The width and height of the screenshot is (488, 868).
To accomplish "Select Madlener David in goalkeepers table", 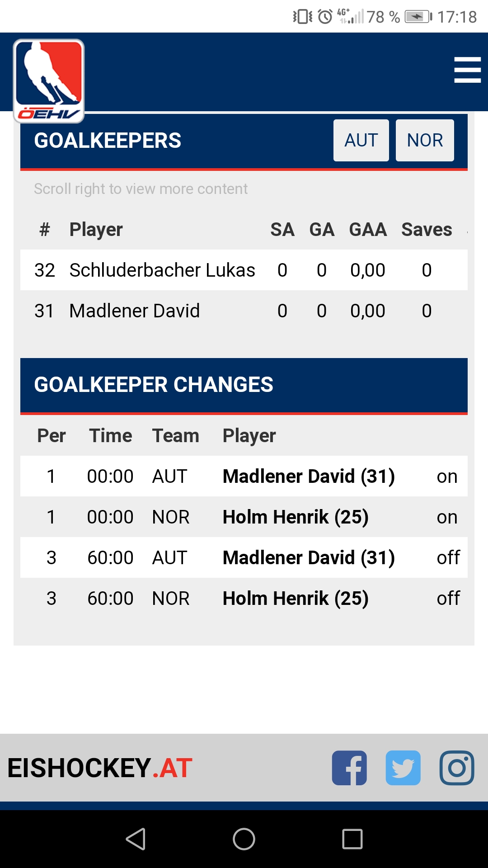I will 134,311.
